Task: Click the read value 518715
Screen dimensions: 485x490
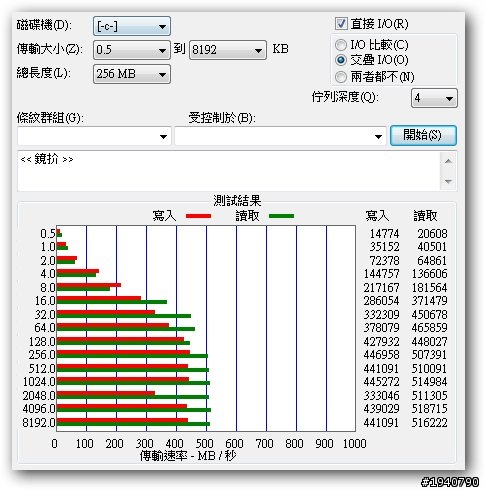Action: [429, 409]
